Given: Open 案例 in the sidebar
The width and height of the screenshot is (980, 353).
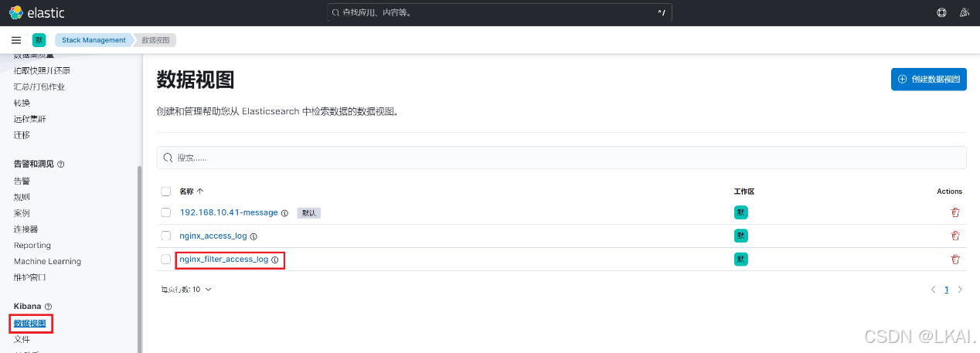Looking at the screenshot, I should [22, 213].
